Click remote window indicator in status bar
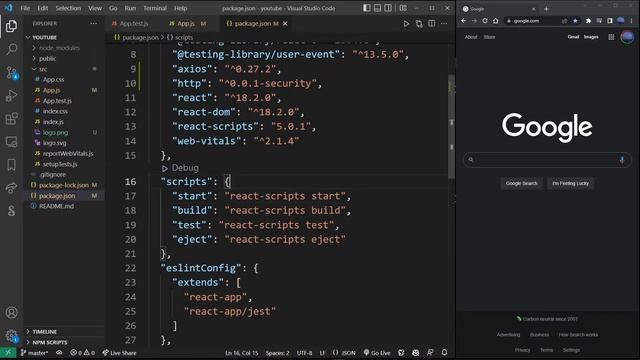Image resolution: width=640 pixels, height=360 pixels. pyautogui.click(x=8, y=353)
